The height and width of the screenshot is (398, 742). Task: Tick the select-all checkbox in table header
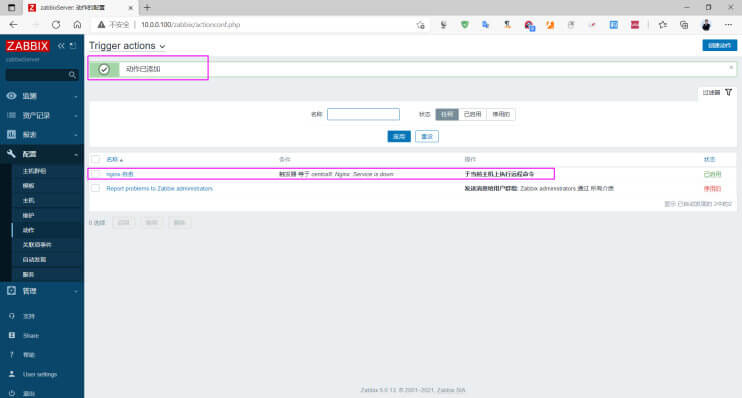coord(96,159)
